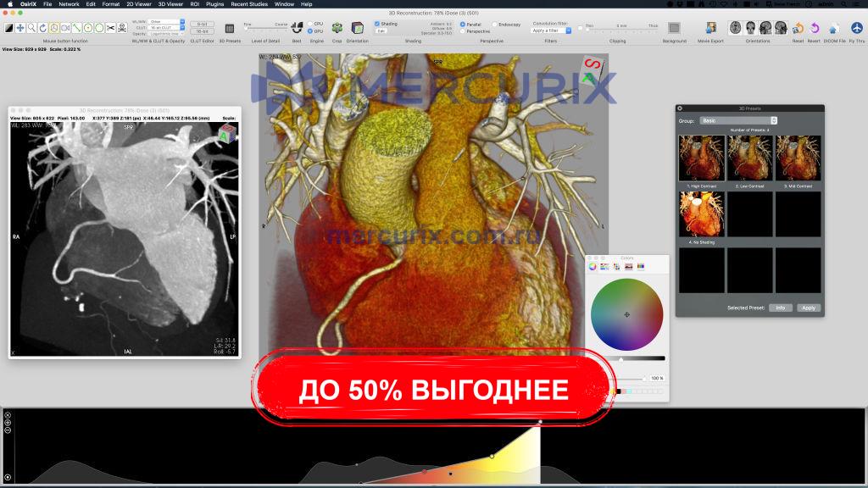Toggle the Orientation cube icon
Viewport: 868px width, 488px height.
pos(357,28)
